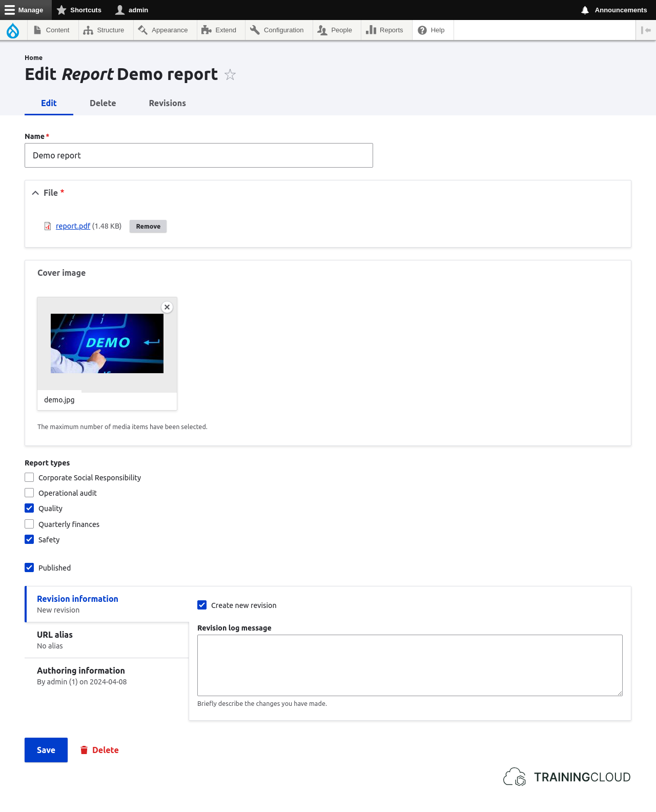The width and height of the screenshot is (656, 812).
Task: Click the TrainingCloud logo
Action: 567,777
